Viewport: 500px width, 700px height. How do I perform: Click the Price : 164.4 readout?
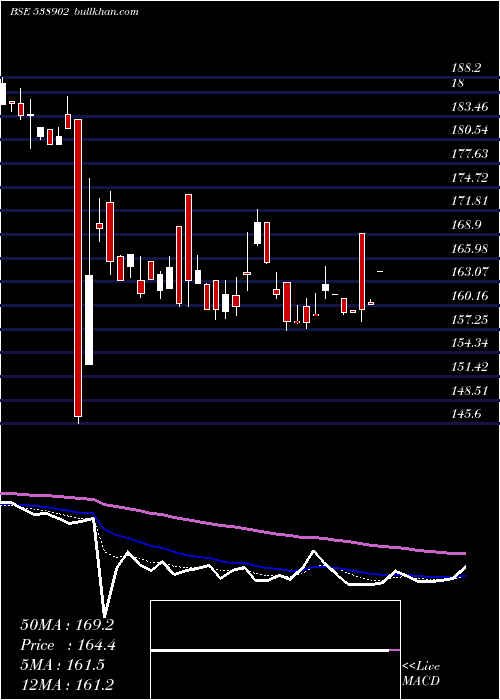coord(68,645)
